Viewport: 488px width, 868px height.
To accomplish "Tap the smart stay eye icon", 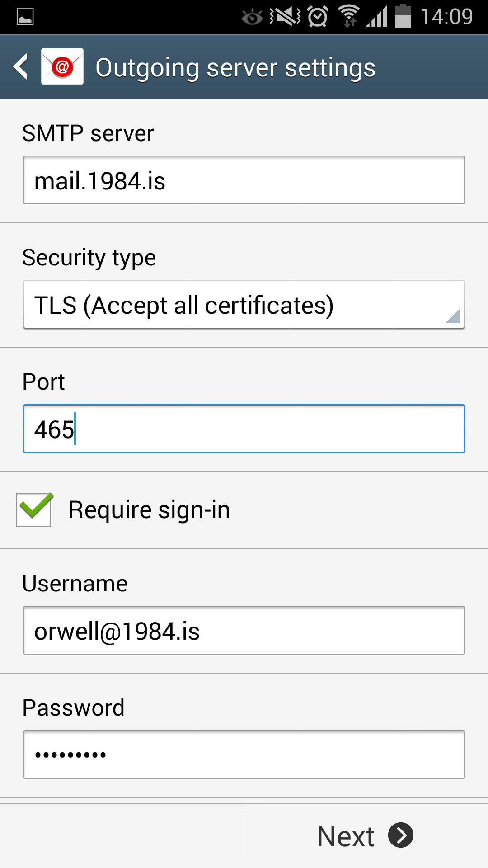I will [252, 17].
